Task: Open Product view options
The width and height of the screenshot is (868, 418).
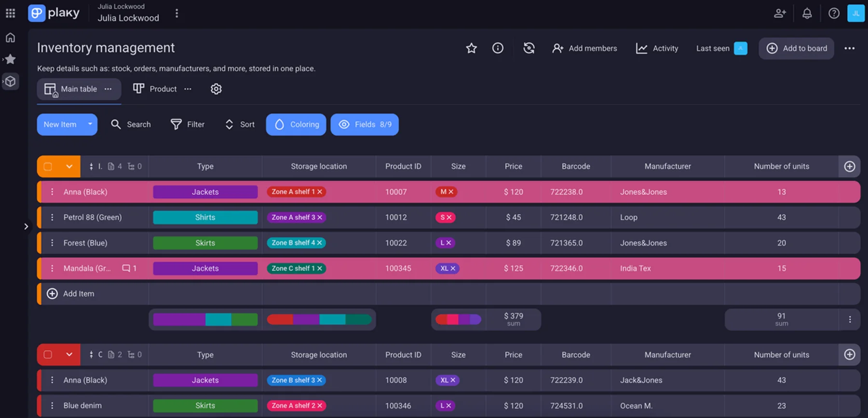Action: click(x=188, y=89)
